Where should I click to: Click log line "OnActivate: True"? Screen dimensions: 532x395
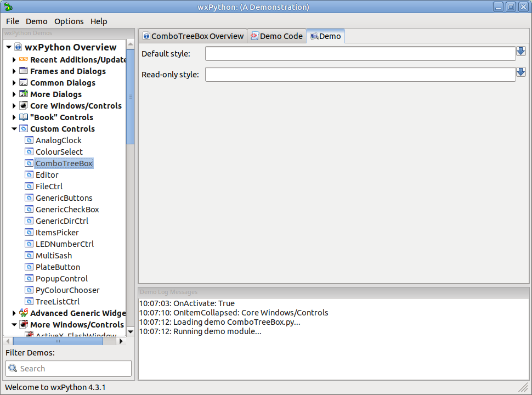pyautogui.click(x=186, y=303)
